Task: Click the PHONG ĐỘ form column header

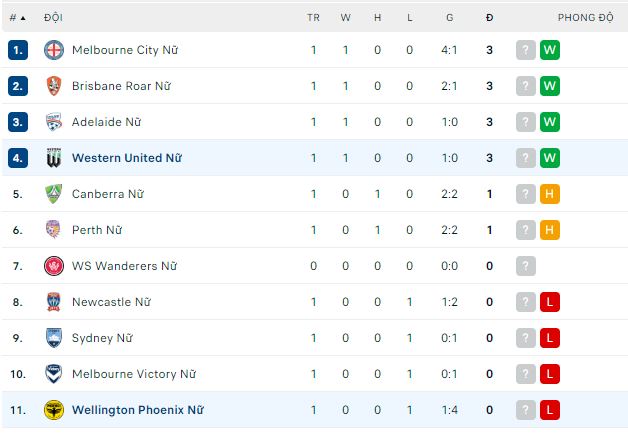Action: tap(585, 18)
